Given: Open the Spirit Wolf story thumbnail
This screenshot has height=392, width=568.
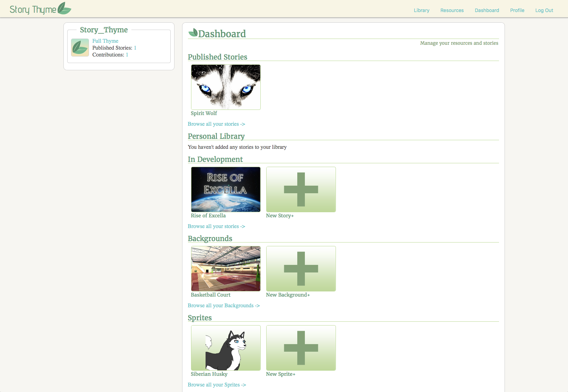Looking at the screenshot, I should coord(226,87).
